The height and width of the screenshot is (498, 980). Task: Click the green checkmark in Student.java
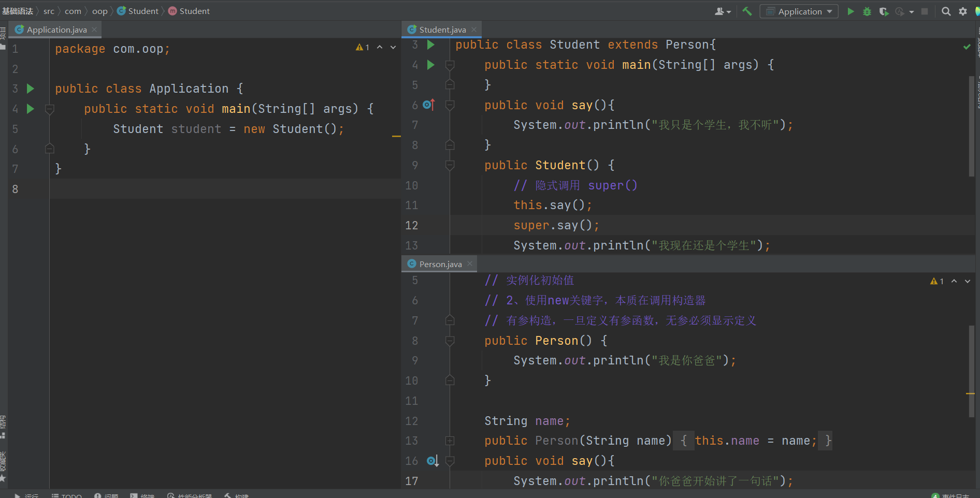pos(967,47)
